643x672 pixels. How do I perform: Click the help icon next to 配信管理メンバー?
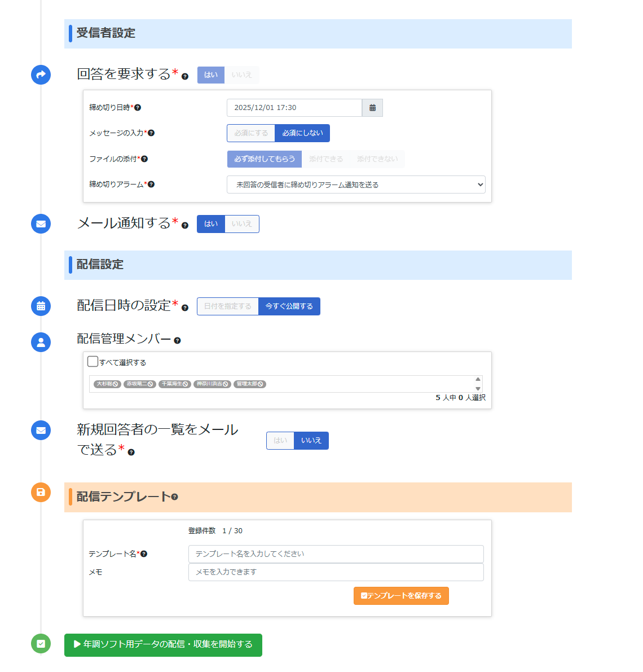tap(177, 341)
